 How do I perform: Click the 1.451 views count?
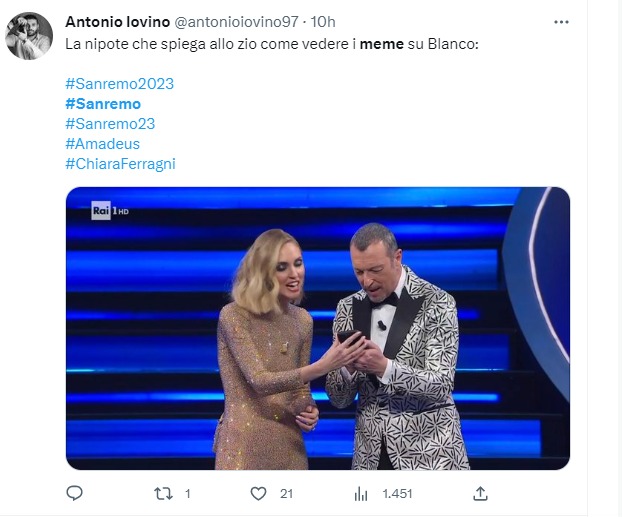pyautogui.click(x=395, y=493)
